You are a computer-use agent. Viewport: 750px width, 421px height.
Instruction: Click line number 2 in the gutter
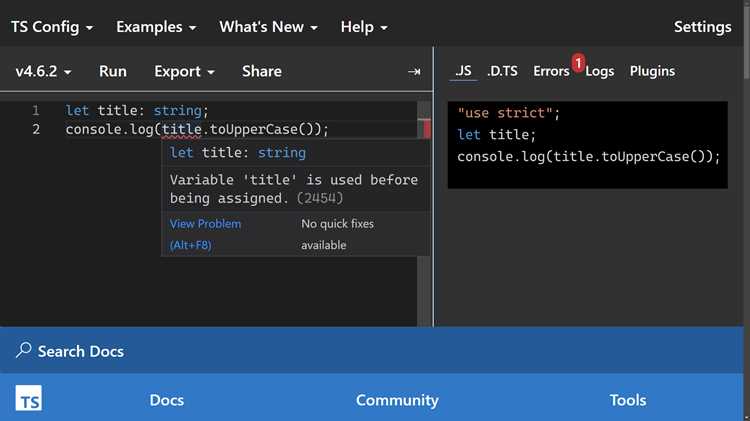click(36, 130)
